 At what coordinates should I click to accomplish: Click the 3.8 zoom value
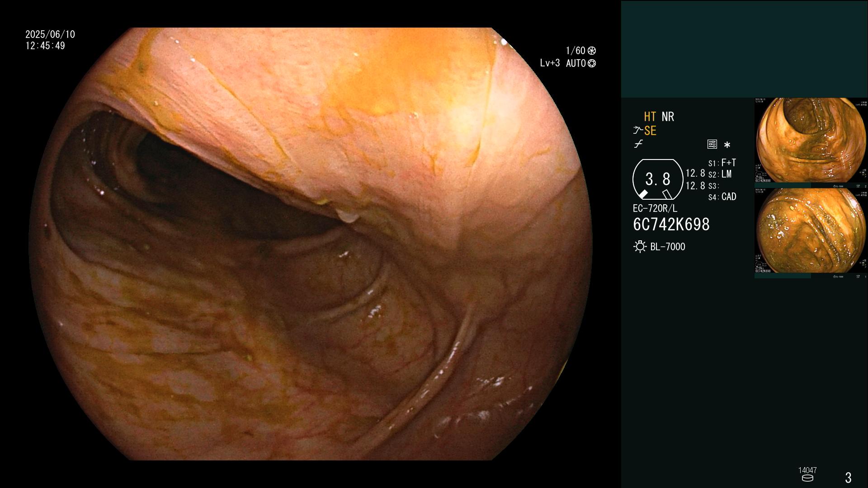tap(658, 179)
